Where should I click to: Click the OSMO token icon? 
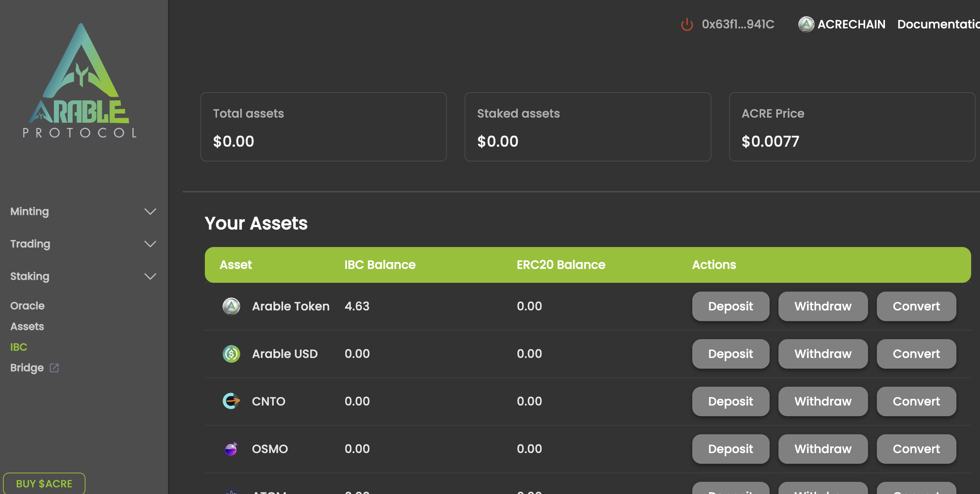pyautogui.click(x=231, y=449)
